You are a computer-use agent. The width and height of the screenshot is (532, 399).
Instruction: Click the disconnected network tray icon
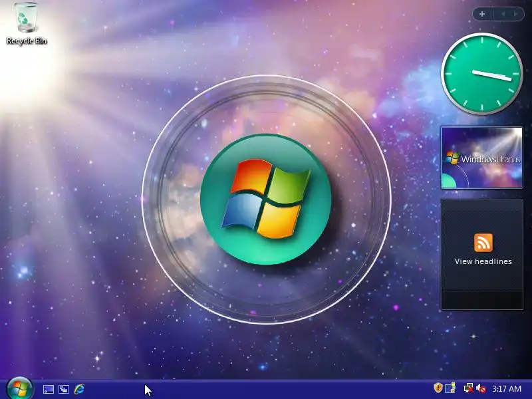[x=468, y=388]
